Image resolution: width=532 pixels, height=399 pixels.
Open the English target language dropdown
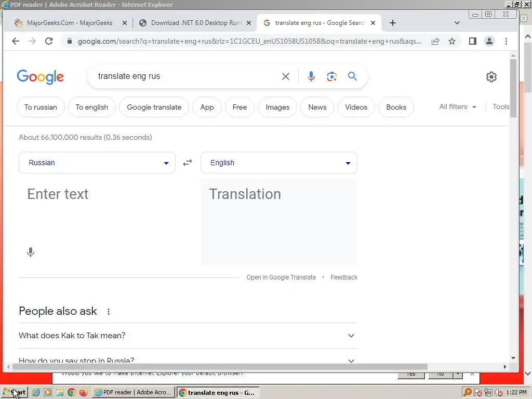(279, 163)
